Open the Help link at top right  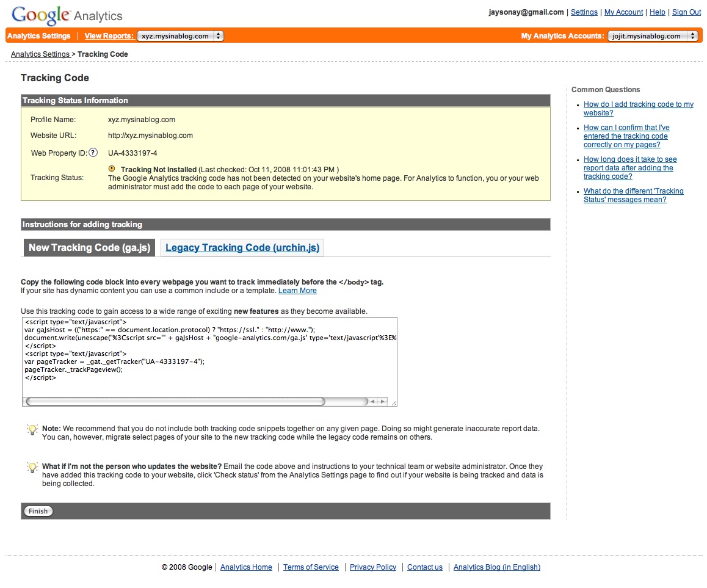[658, 12]
